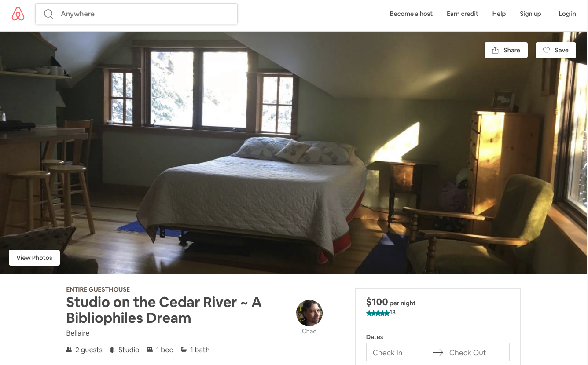Image resolution: width=588 pixels, height=365 pixels.
Task: Click the heart icon on Save
Action: pyautogui.click(x=546, y=50)
